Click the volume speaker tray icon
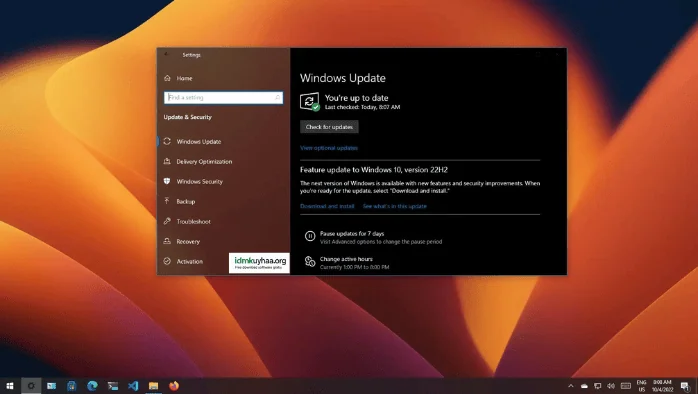Screen dimensions: 698x394 pyautogui.click(x=611, y=386)
